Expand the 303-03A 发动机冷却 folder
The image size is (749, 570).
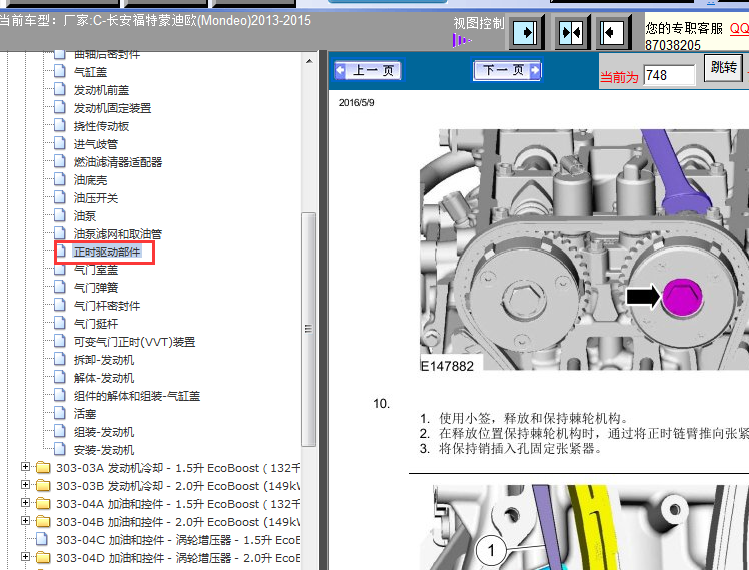coord(26,467)
